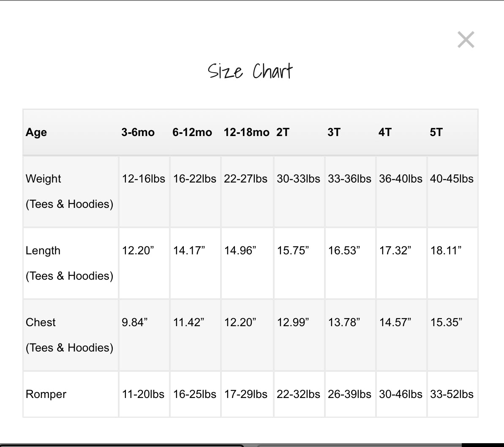Close the Size Chart popup
This screenshot has width=504, height=447.
466,40
